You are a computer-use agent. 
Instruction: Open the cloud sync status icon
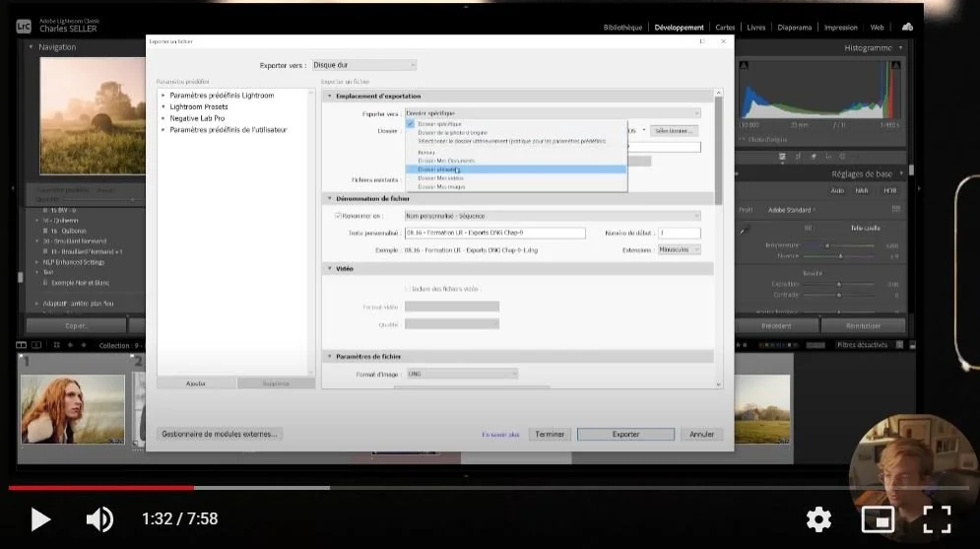click(907, 27)
